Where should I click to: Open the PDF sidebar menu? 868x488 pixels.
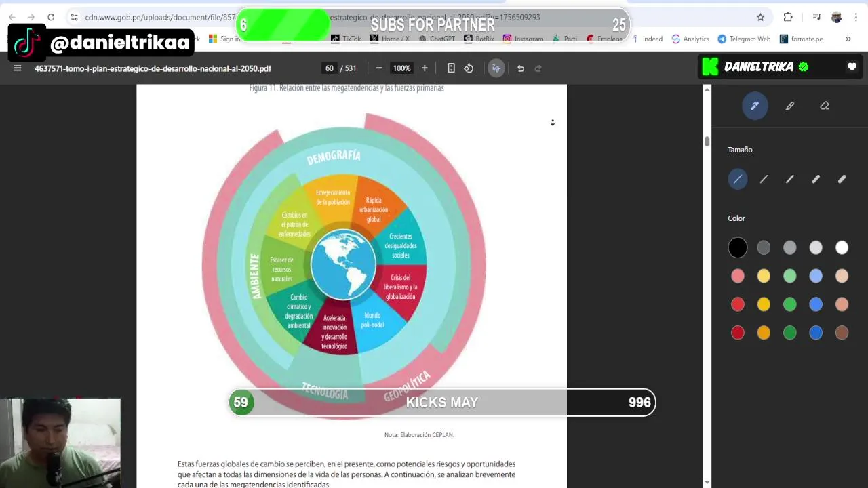tap(18, 68)
